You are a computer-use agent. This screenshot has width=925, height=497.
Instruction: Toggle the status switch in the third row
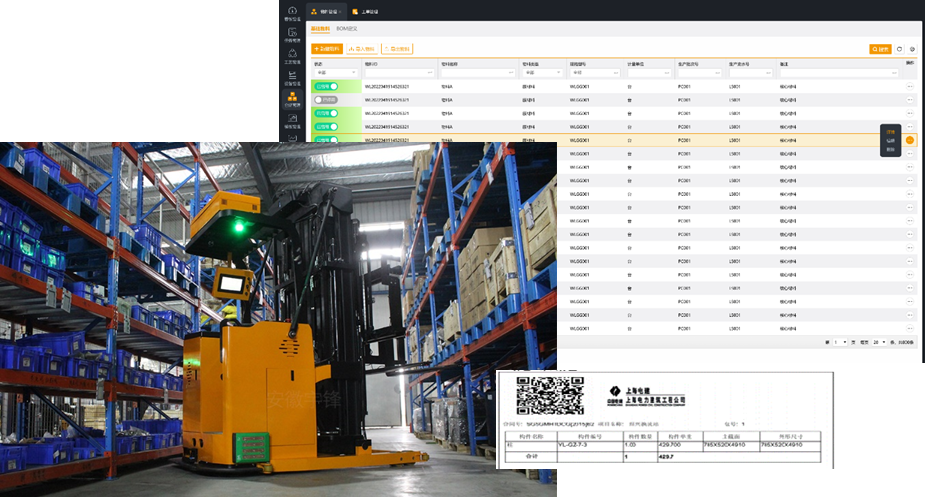(326, 114)
